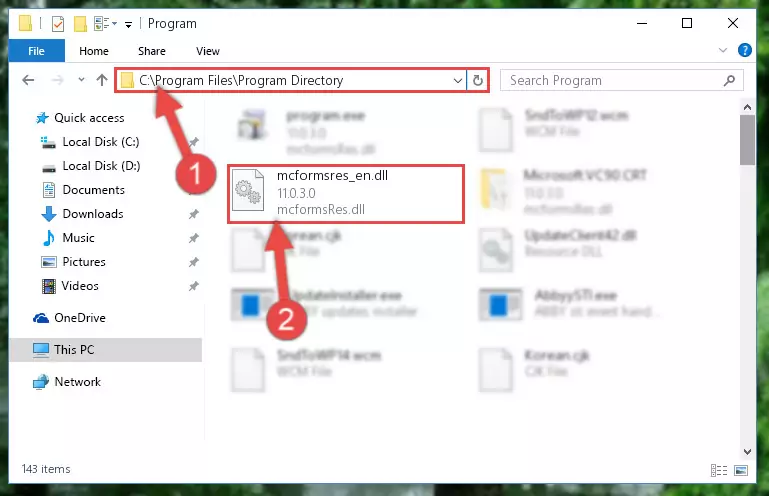769x496 pixels.
Task: Click the mcformsres_en.dll gear file icon
Action: click(x=248, y=190)
